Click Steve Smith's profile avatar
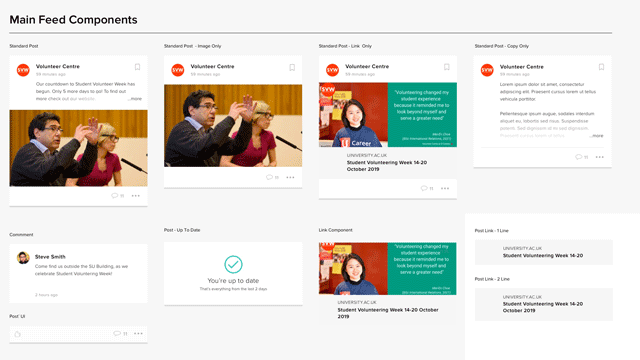The height and width of the screenshot is (360, 640). [23, 258]
